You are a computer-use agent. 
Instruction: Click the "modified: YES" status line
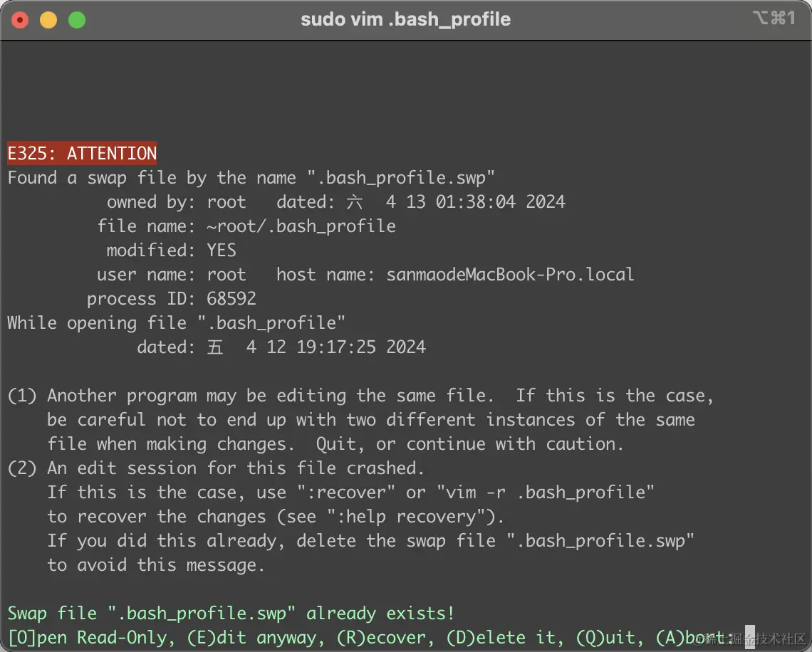click(x=171, y=251)
